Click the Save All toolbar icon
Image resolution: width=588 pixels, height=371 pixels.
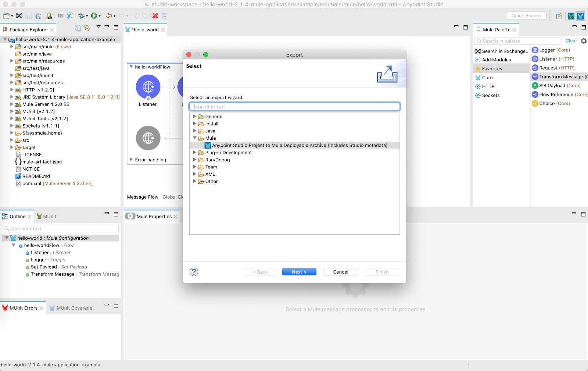[38, 16]
